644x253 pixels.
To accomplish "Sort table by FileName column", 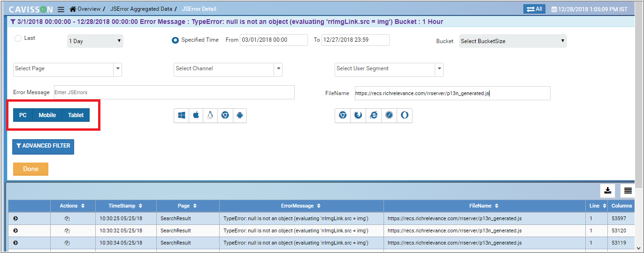I will pos(497,206).
